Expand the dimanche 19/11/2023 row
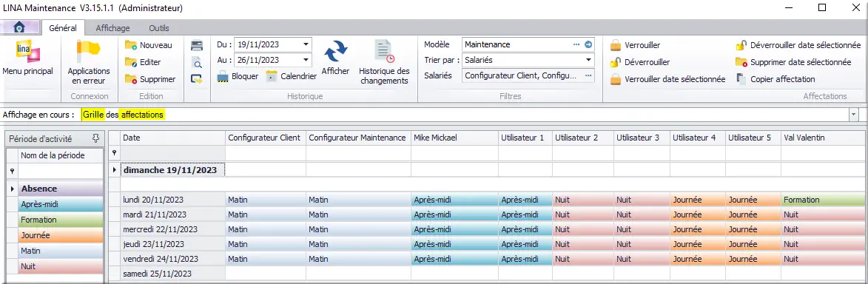 coord(115,170)
